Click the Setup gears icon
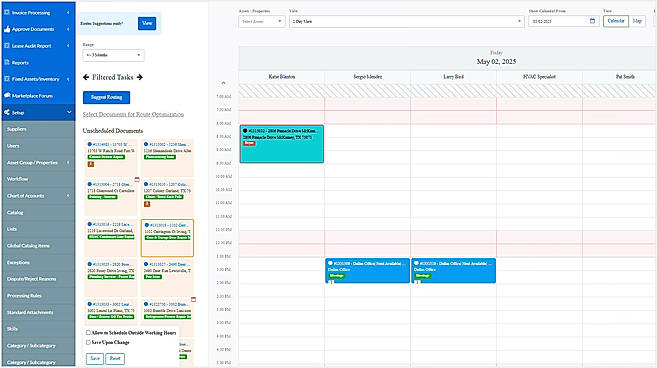The height and width of the screenshot is (368, 657). (7, 112)
